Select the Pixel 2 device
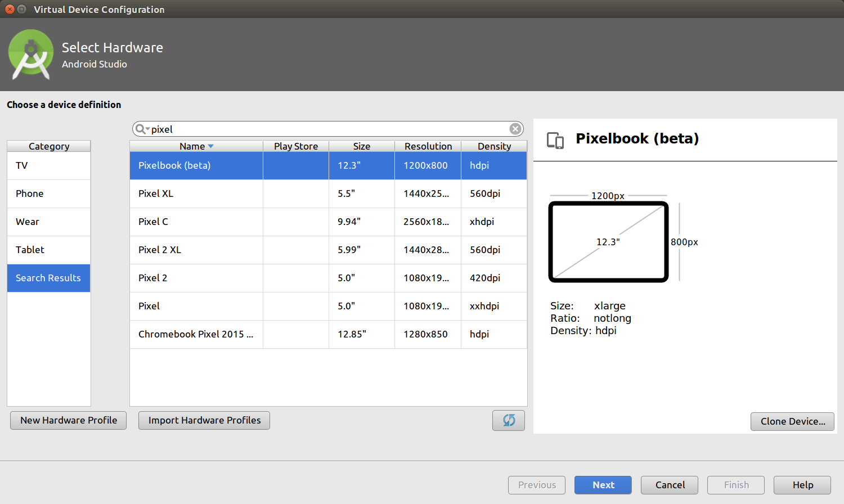The height and width of the screenshot is (504, 844). click(x=329, y=278)
